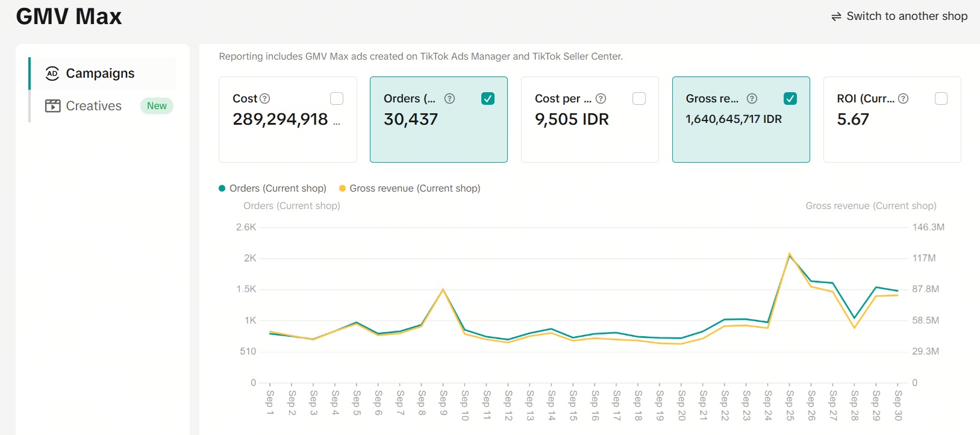Click the right axis title Gross revenue (Current shop)
The image size is (980, 435).
pyautogui.click(x=871, y=206)
